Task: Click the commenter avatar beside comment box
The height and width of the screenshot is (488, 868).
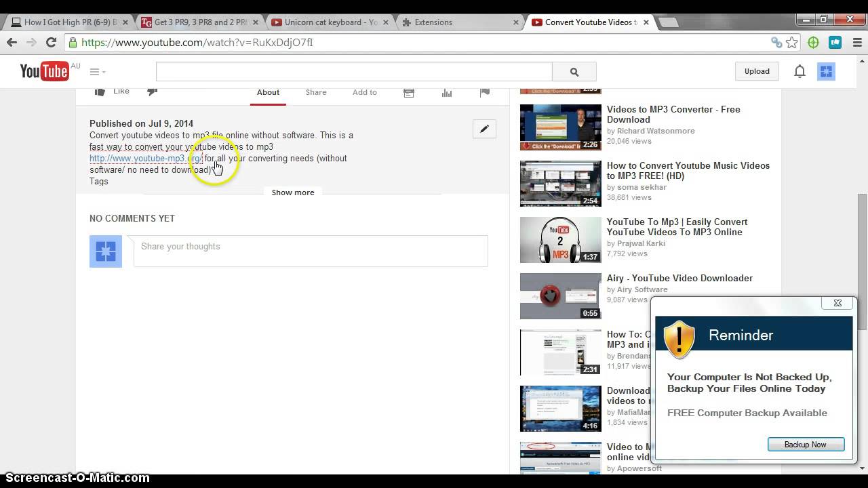Action: pyautogui.click(x=106, y=251)
